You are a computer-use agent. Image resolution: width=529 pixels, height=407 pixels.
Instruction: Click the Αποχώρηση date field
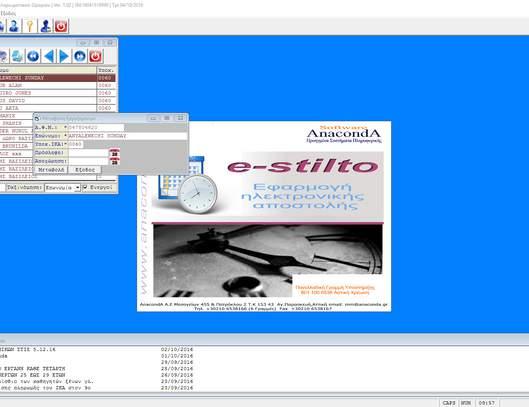tap(88, 161)
